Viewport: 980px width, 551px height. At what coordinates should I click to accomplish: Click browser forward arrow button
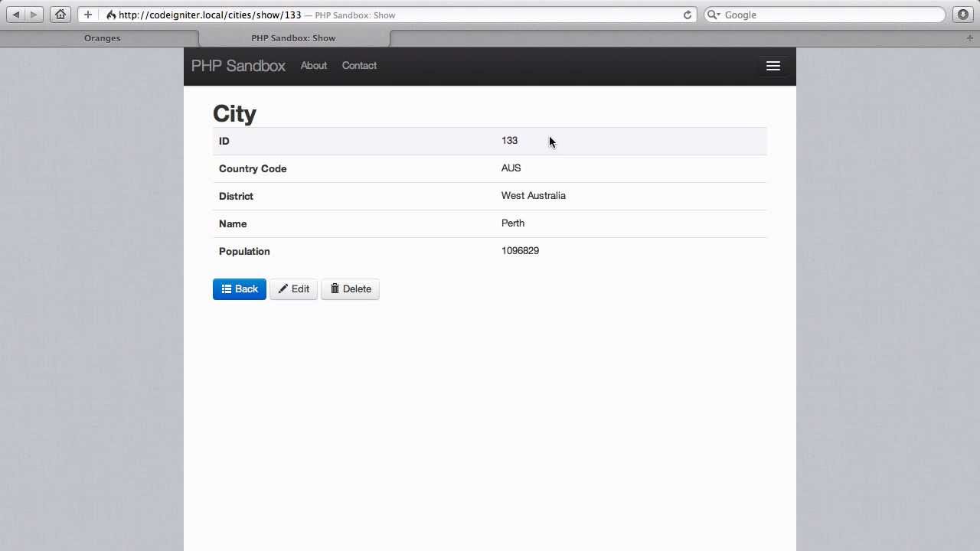point(33,15)
